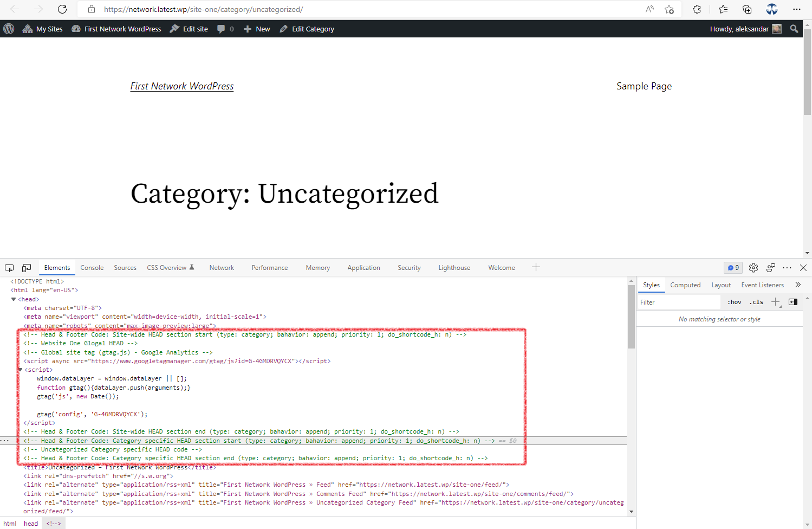This screenshot has width=812, height=529.
Task: Switch to the Sources tab
Action: (125, 268)
